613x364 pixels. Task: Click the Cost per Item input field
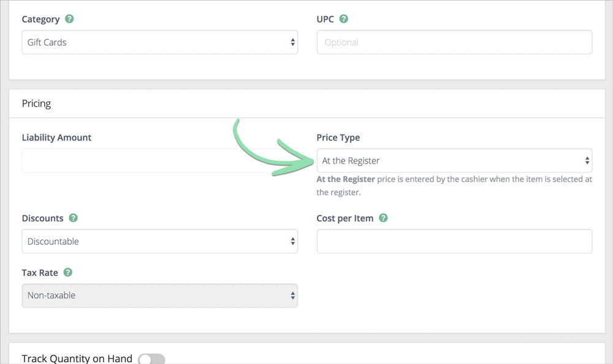click(454, 241)
